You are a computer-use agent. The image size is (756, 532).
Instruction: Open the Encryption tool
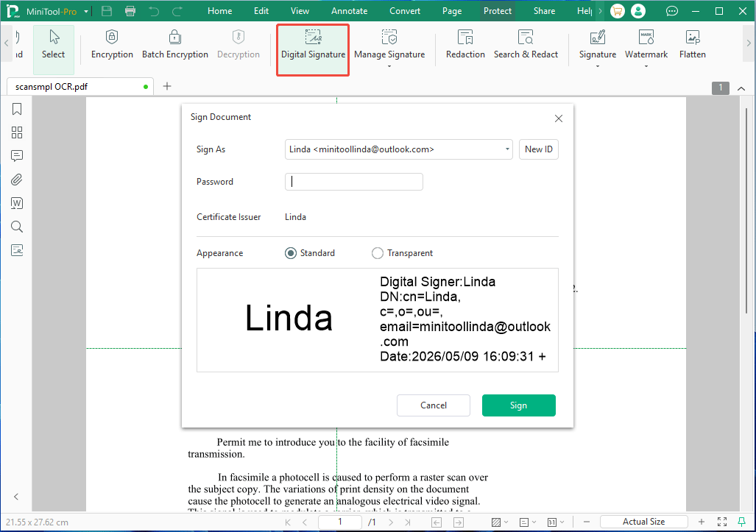[x=112, y=44]
